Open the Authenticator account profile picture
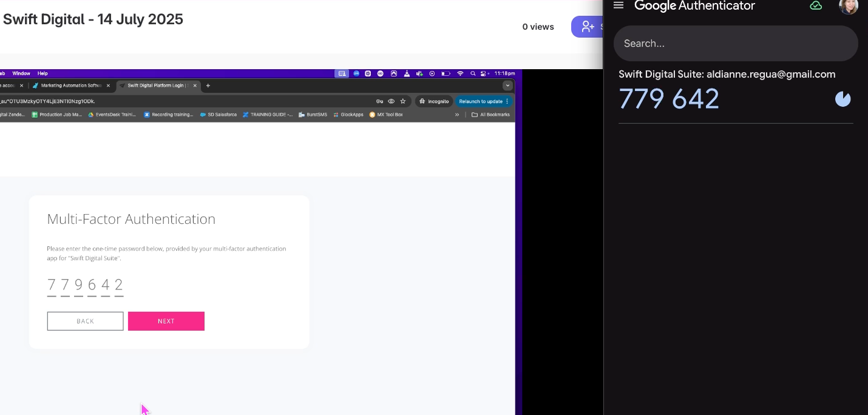The width and height of the screenshot is (868, 415). [x=849, y=6]
